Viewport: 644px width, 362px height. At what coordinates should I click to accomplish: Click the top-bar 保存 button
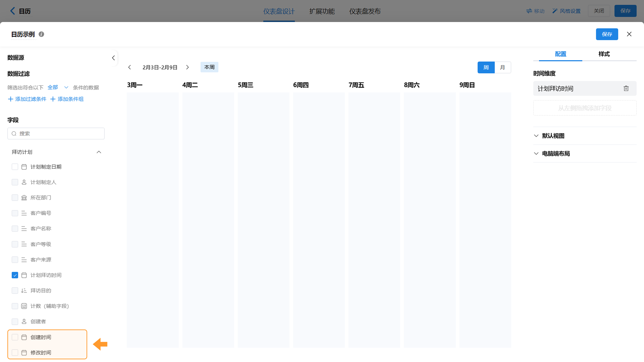(x=625, y=11)
